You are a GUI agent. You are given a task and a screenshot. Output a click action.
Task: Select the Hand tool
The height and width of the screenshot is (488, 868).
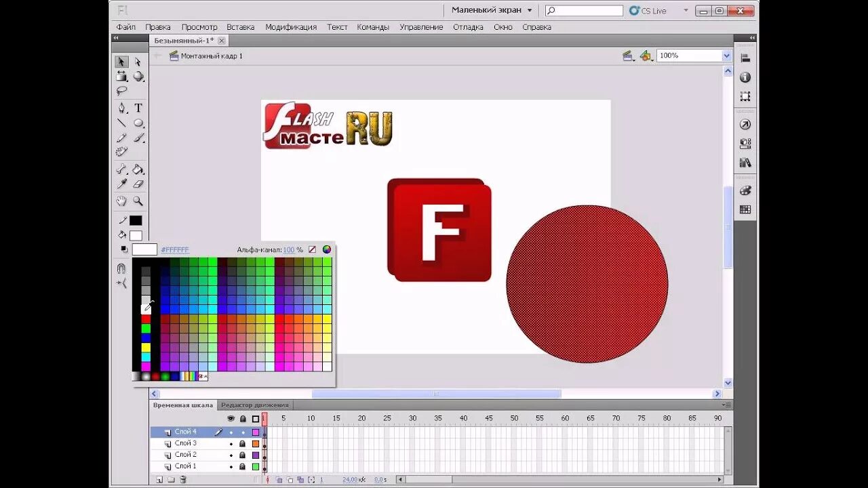[x=121, y=201]
